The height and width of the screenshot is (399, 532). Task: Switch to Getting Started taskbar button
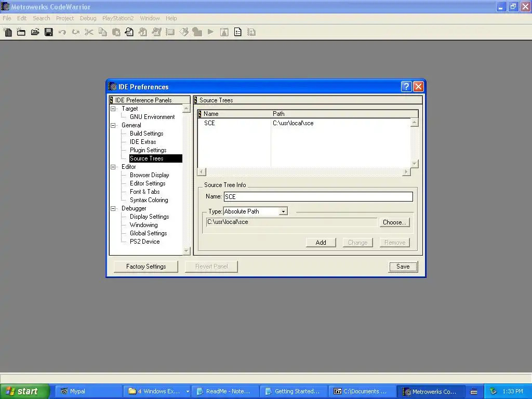294,392
